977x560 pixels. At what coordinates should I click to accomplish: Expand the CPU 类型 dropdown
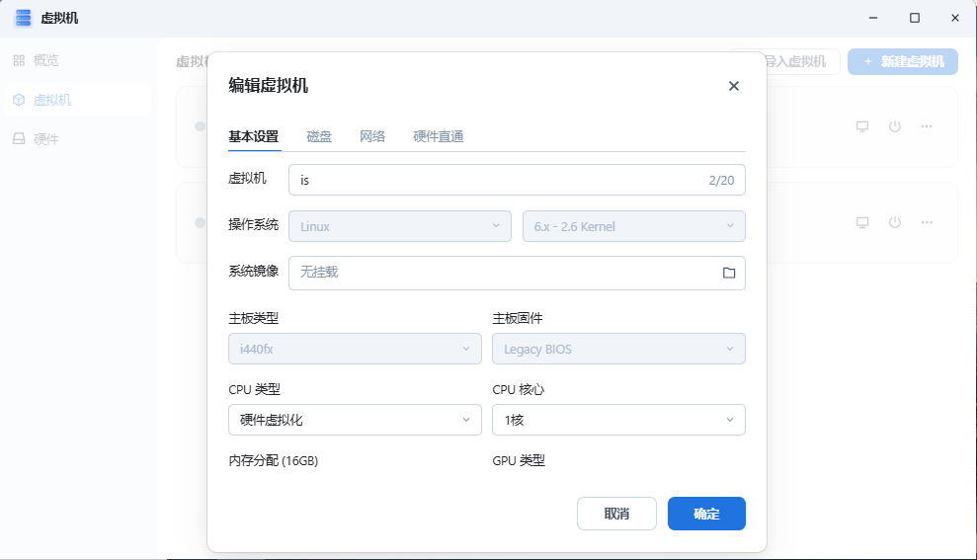pos(357,420)
